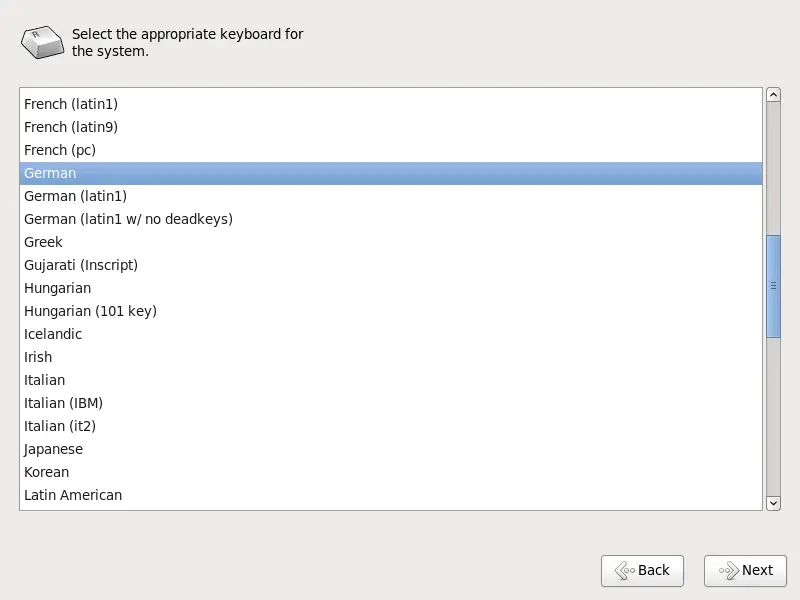Screen dimensions: 800x600
Task: Choose German (latin1) layout
Action: (x=391, y=196)
